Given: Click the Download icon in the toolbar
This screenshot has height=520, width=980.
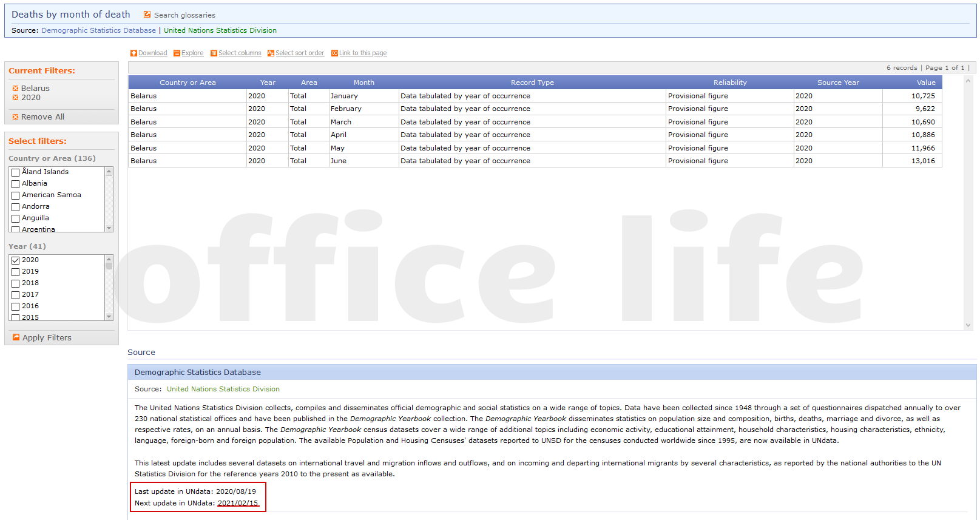Looking at the screenshot, I should 133,53.
